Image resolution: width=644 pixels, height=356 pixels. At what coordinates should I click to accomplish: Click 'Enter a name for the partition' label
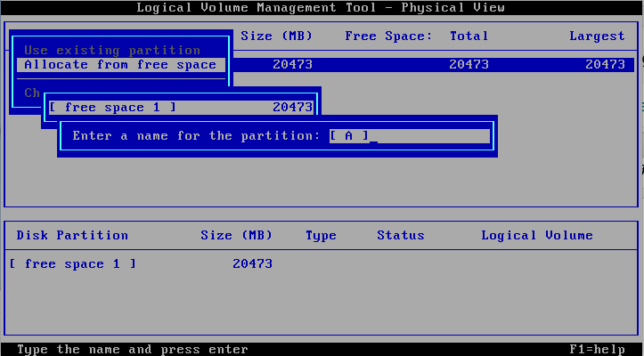[x=196, y=136]
